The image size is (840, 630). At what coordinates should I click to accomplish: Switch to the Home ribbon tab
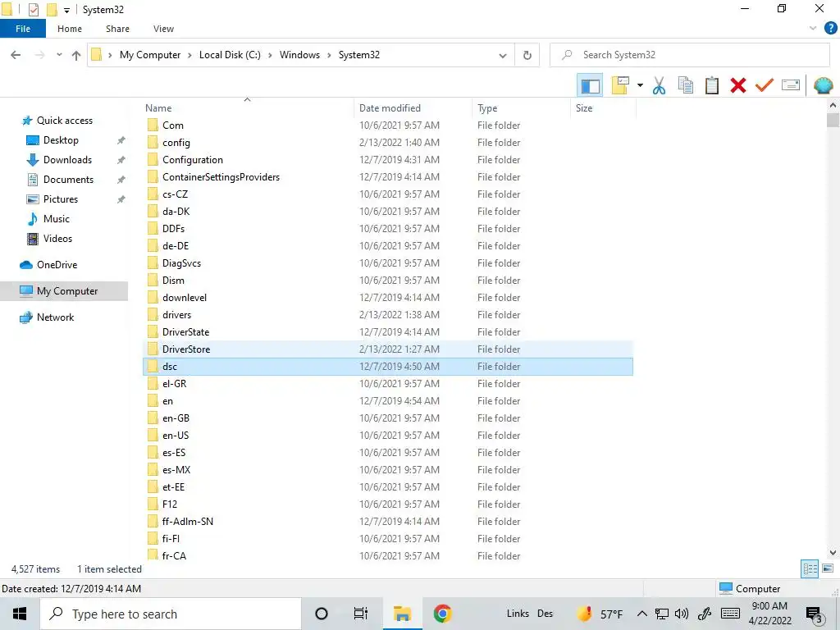(70, 29)
